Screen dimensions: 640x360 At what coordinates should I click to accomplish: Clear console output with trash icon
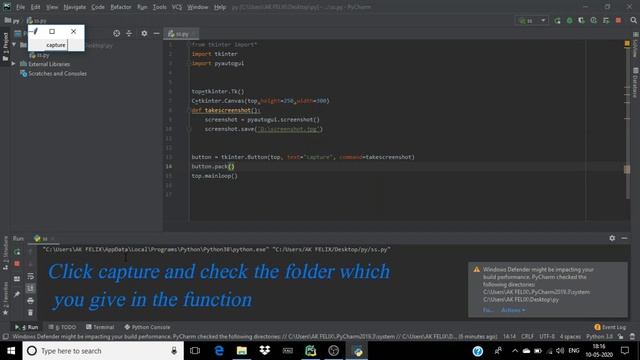(x=31, y=313)
